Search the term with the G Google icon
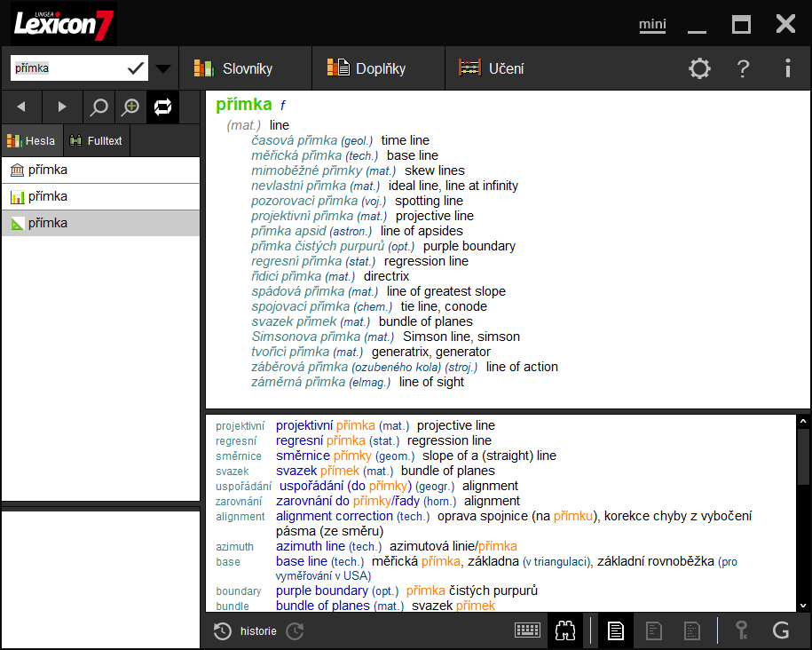The width and height of the screenshot is (812, 650). coord(782,630)
